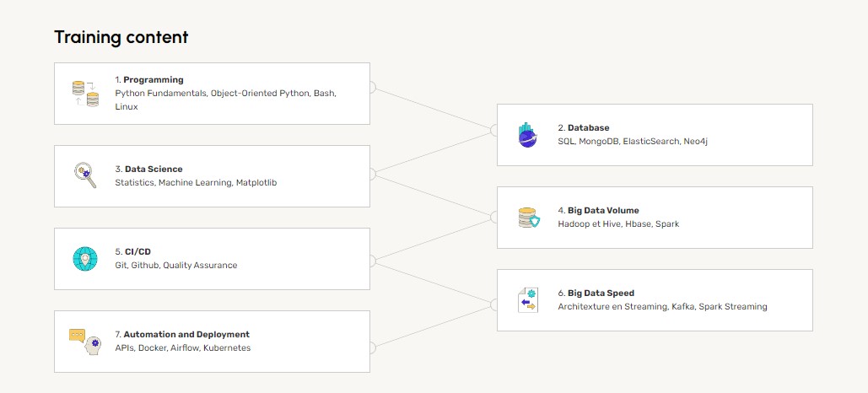Image resolution: width=868 pixels, height=393 pixels.
Task: Click the Automation and Deployment heading
Action: point(186,335)
